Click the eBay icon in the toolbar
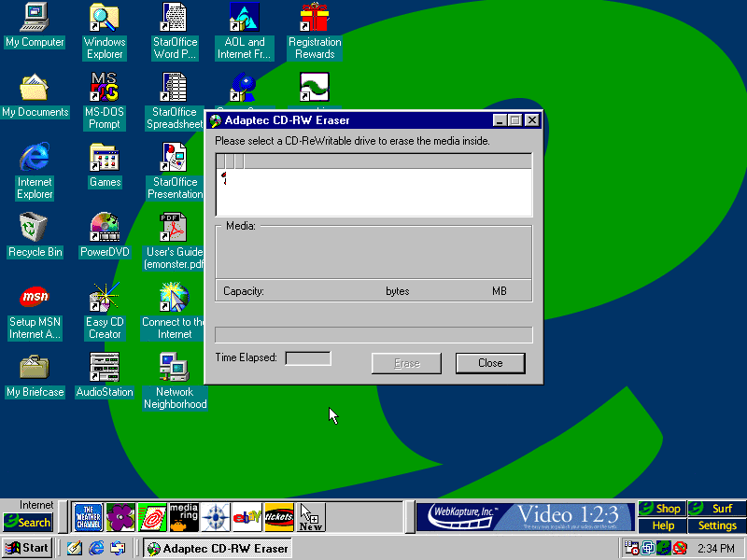747x560 pixels. pyautogui.click(x=247, y=516)
